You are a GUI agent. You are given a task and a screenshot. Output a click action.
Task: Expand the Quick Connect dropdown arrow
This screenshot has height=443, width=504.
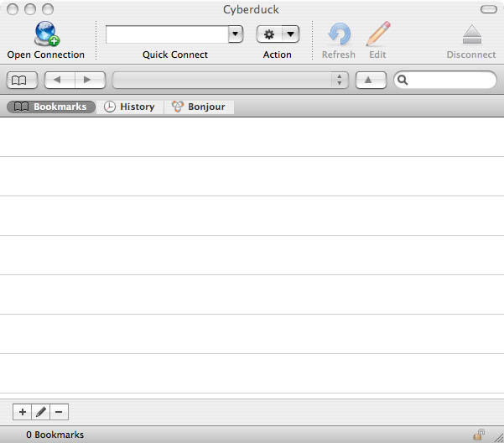tap(236, 34)
